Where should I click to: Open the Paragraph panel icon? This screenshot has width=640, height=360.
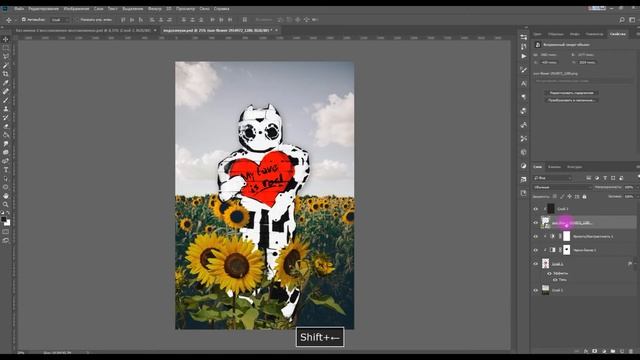pos(524,97)
